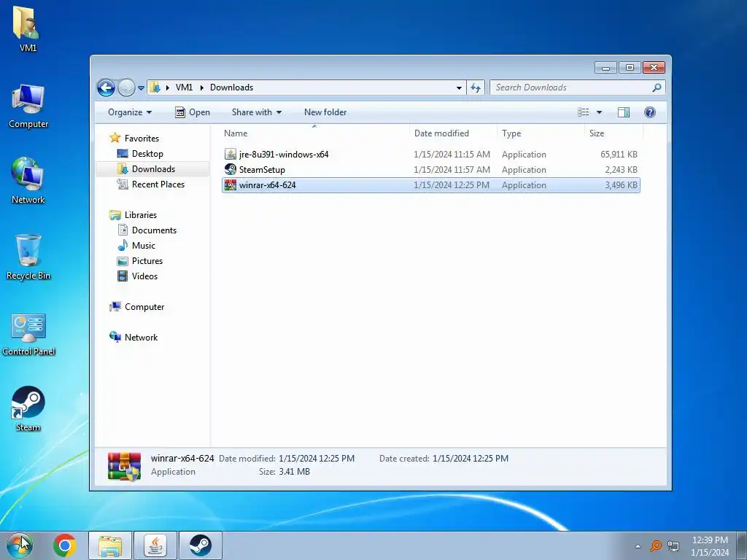Image resolution: width=747 pixels, height=560 pixels.
Task: Open the Organize menu
Action: (x=130, y=112)
